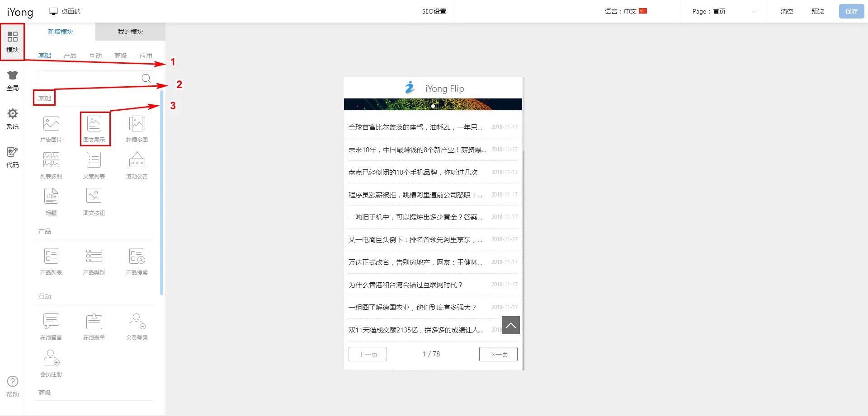Switch to the 产品 category tab
This screenshot has width=868, height=416.
pos(70,56)
